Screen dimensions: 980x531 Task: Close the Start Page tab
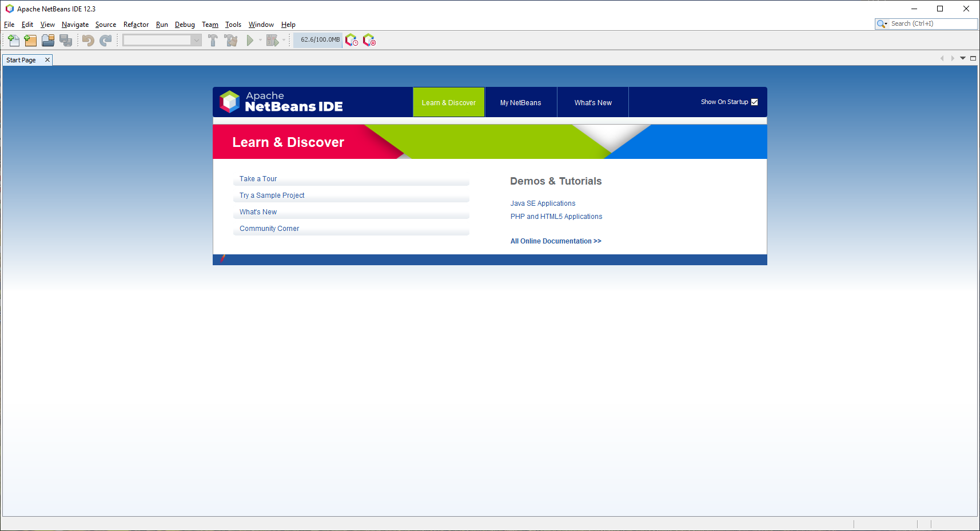tap(47, 60)
